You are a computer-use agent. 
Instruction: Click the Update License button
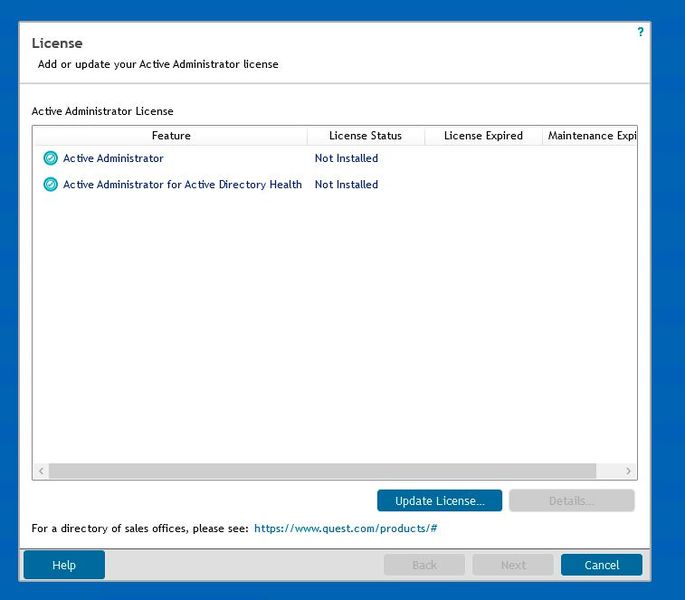pyautogui.click(x=439, y=501)
